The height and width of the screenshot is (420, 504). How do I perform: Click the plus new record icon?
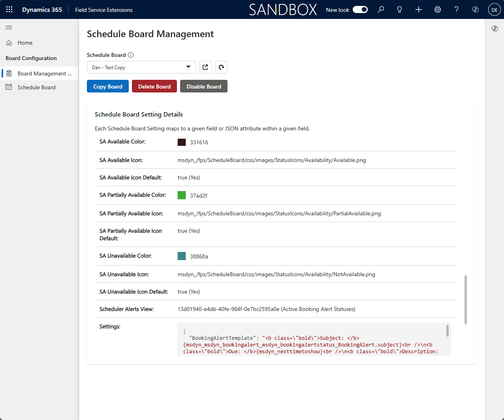(419, 9)
